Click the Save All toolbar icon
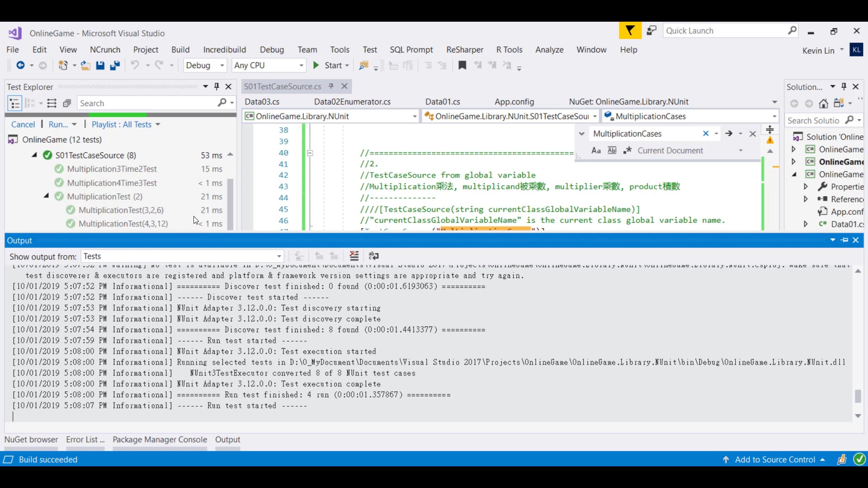 (x=115, y=66)
